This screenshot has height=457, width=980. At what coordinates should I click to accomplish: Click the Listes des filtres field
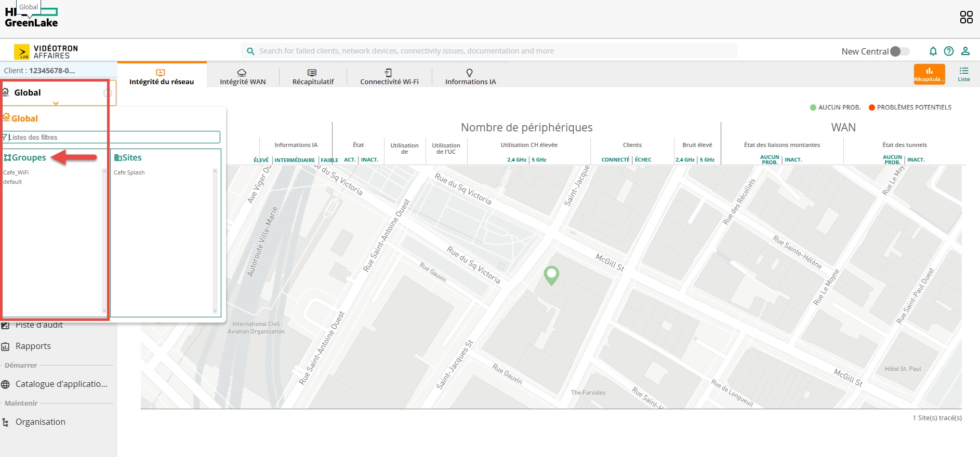tap(112, 137)
